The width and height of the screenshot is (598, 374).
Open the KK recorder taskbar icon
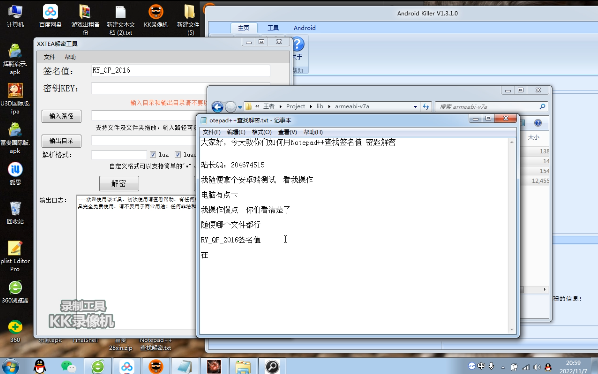[x=156, y=367]
